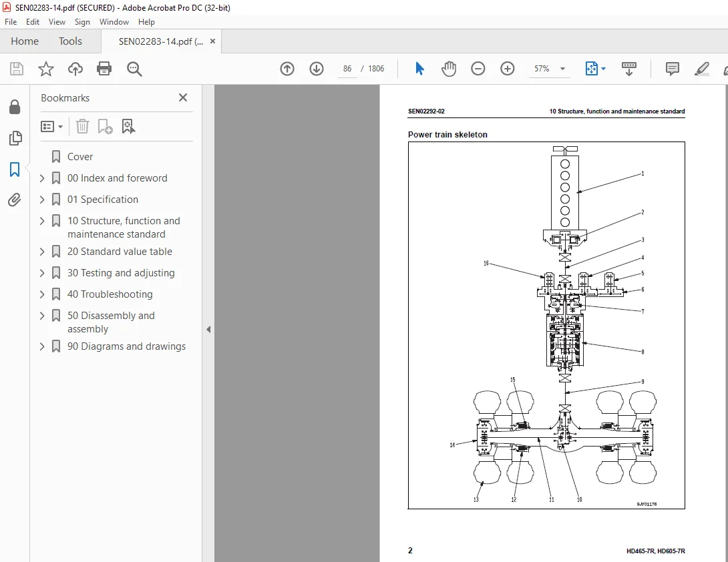
Task: Open the security lock panel
Action: click(x=15, y=107)
